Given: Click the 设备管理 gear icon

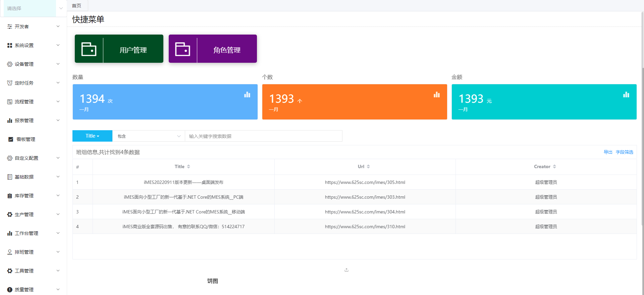Looking at the screenshot, I should (10, 64).
